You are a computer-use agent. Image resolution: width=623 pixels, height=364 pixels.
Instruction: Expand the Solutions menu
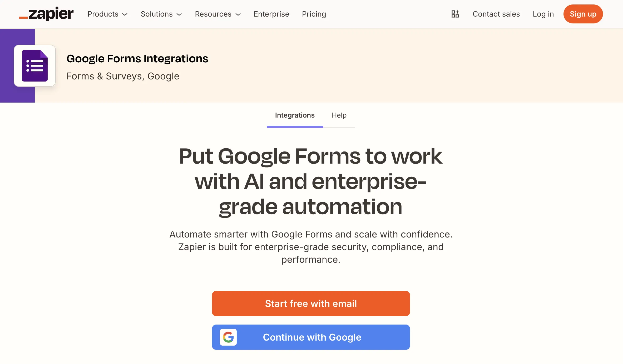pyautogui.click(x=161, y=14)
